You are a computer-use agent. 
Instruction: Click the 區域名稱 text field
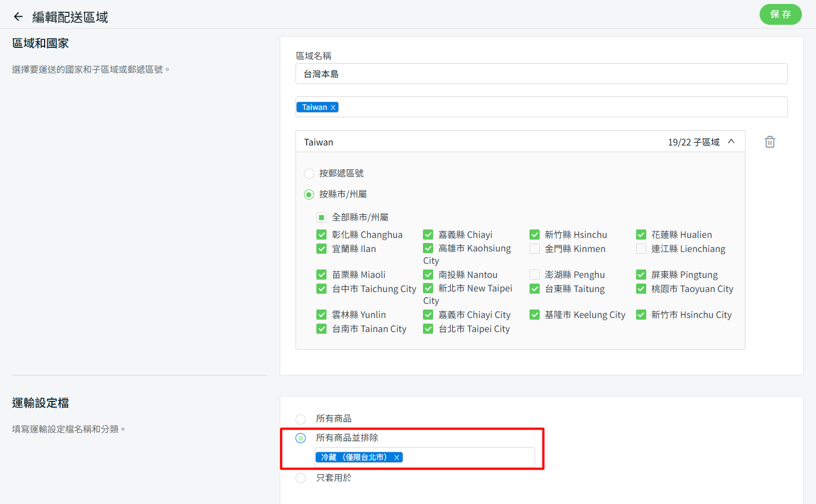(541, 74)
